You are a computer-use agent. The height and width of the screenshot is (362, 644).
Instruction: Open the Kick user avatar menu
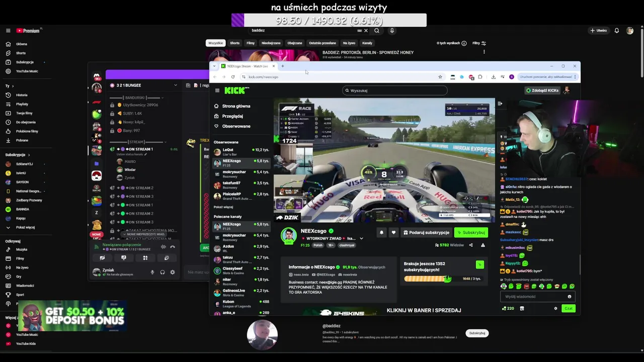(567, 90)
